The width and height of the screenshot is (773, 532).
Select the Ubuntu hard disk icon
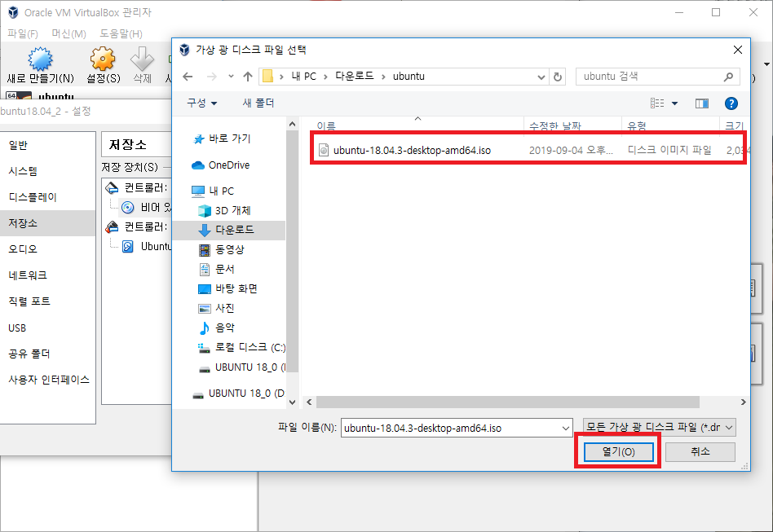pyautogui.click(x=128, y=246)
